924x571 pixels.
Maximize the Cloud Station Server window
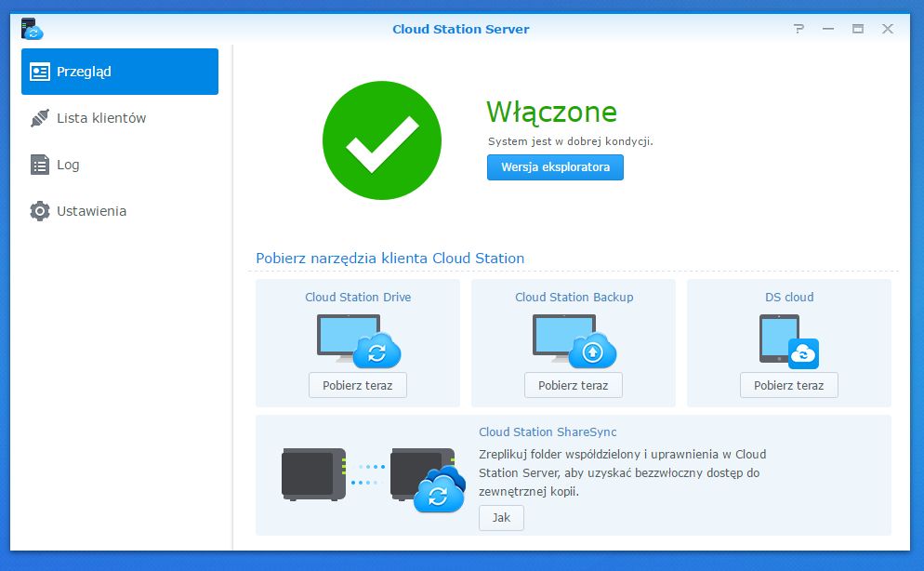tap(858, 29)
